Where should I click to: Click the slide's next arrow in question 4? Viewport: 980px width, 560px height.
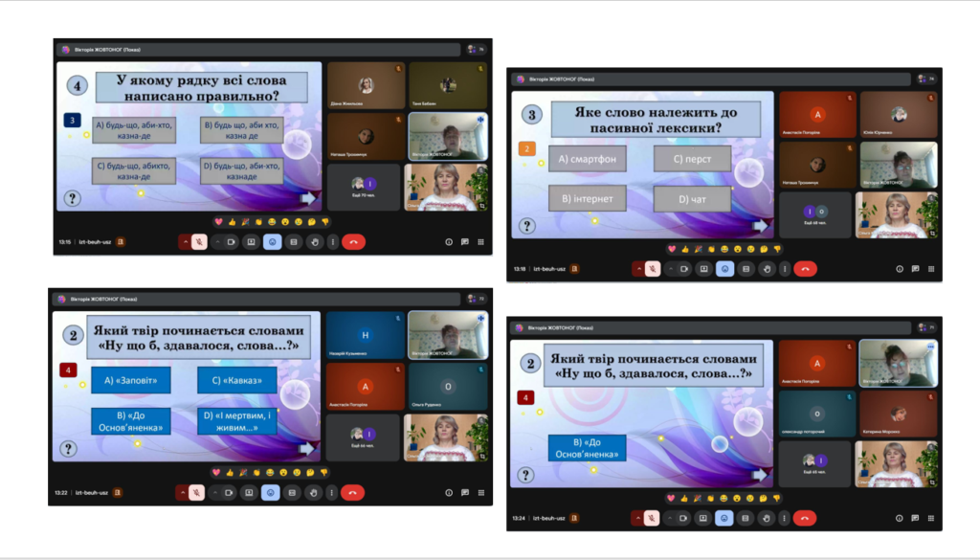pos(308,198)
